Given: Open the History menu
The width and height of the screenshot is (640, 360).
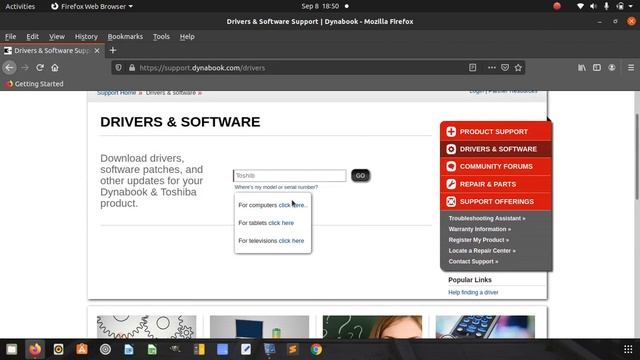Looking at the screenshot, I should click(86, 37).
